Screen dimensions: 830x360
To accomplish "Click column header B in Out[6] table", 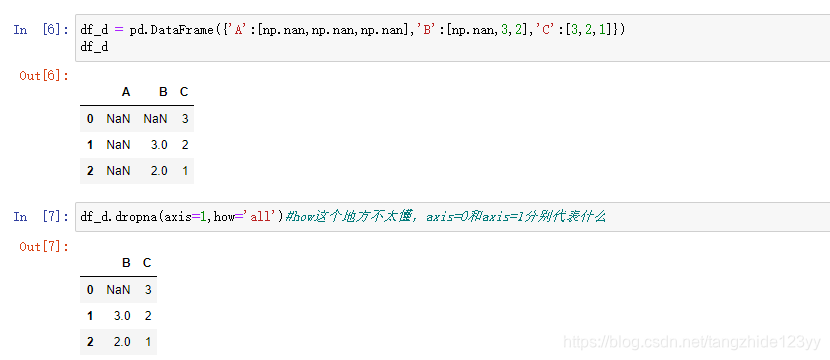I will click(163, 92).
